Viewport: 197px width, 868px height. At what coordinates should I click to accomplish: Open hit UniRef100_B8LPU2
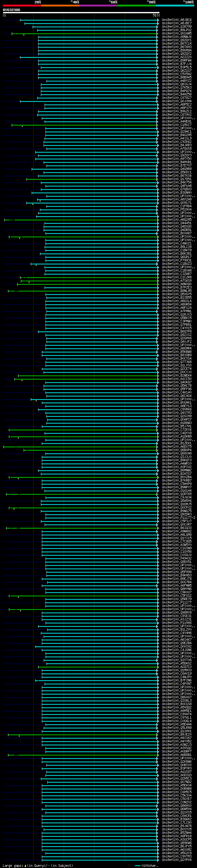pos(177,30)
